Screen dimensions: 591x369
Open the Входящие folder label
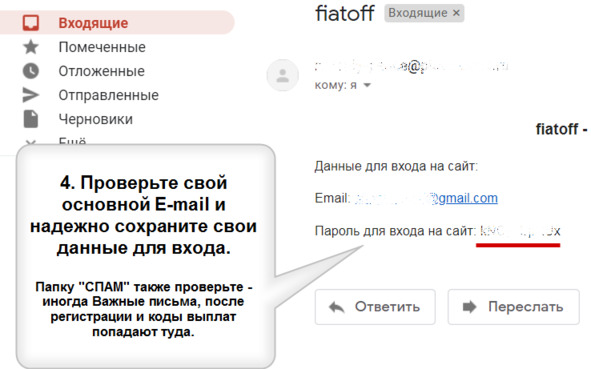click(x=93, y=23)
